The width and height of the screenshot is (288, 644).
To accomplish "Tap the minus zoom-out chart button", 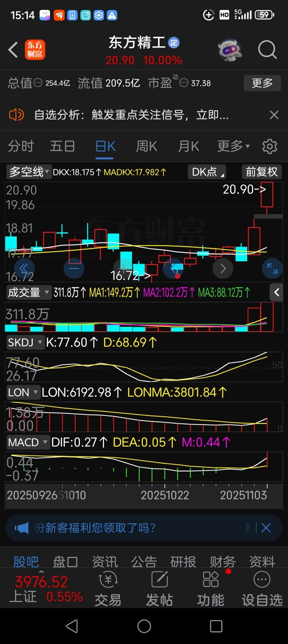I will tap(74, 268).
